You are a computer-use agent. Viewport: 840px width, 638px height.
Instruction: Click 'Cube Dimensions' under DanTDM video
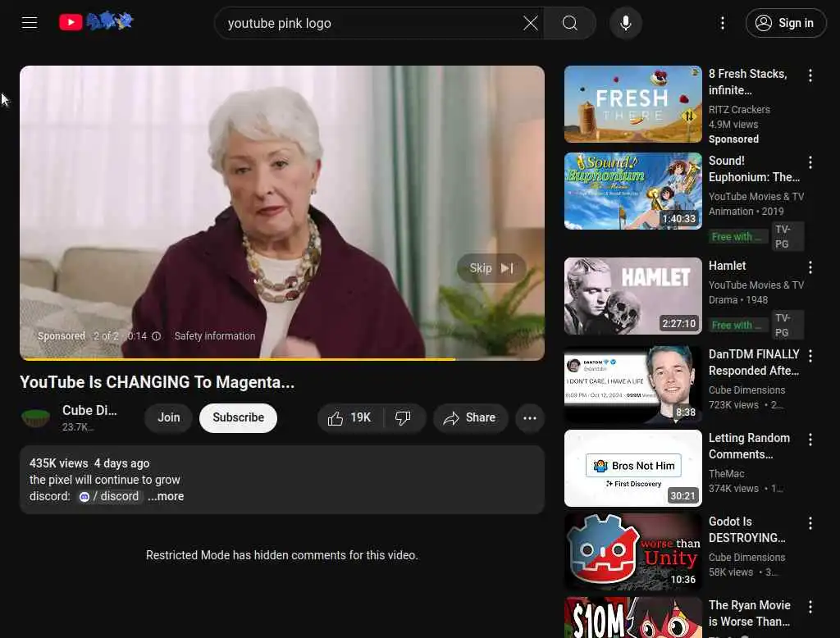(746, 390)
